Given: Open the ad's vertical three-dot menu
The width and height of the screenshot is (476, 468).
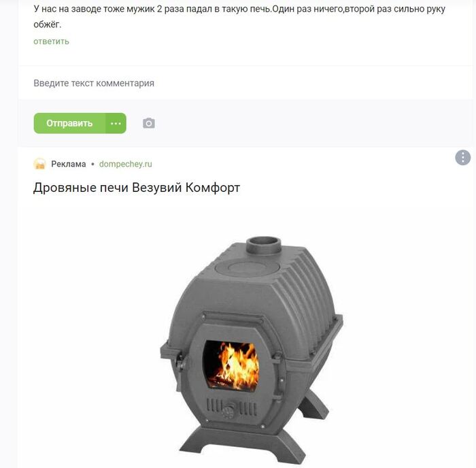Looking at the screenshot, I should click(x=462, y=158).
